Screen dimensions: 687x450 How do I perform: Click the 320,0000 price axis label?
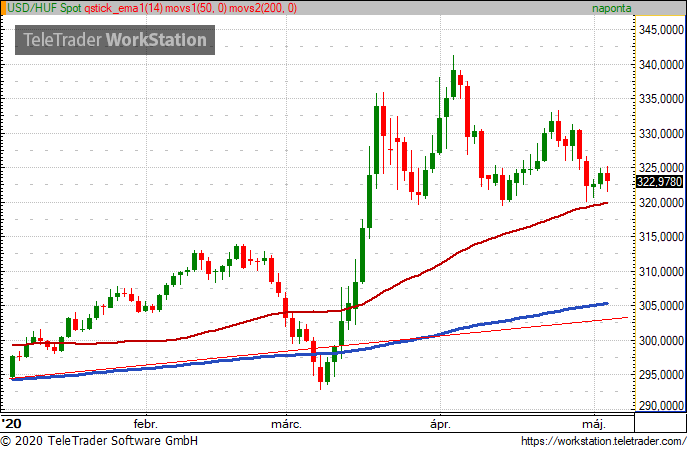tap(661, 203)
